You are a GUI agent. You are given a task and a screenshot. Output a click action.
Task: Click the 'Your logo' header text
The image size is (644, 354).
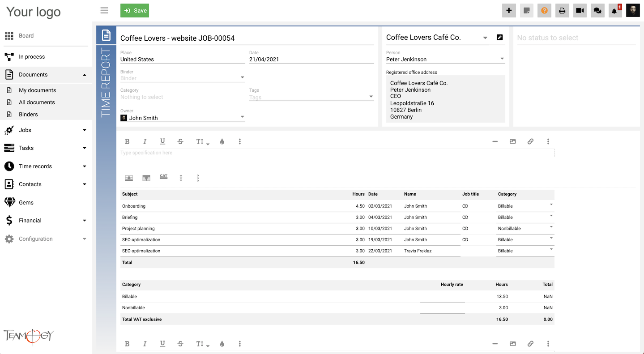point(34,12)
